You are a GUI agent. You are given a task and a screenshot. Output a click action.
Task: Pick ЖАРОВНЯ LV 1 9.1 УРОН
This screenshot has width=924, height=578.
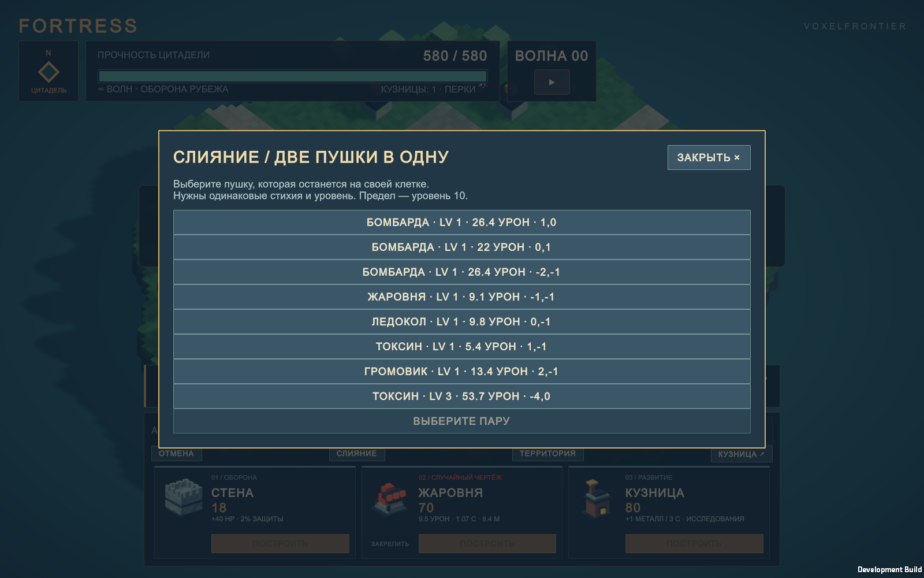pos(461,297)
